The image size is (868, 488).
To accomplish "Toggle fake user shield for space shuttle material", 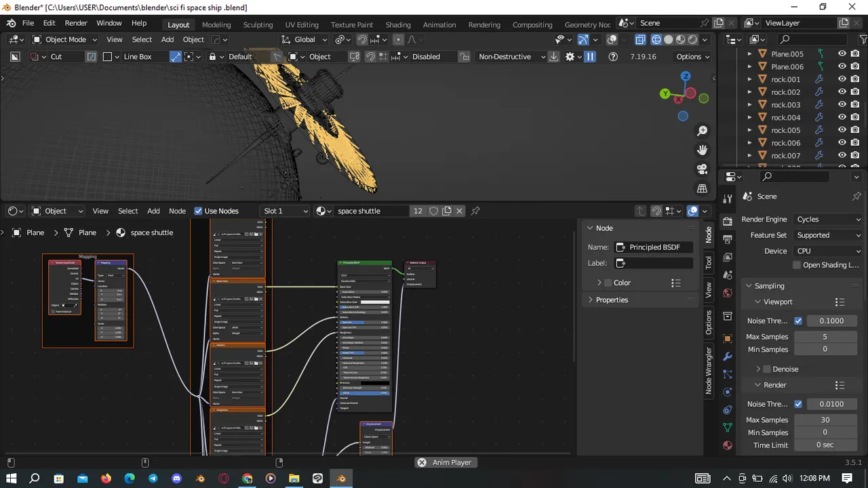I will pos(433,211).
